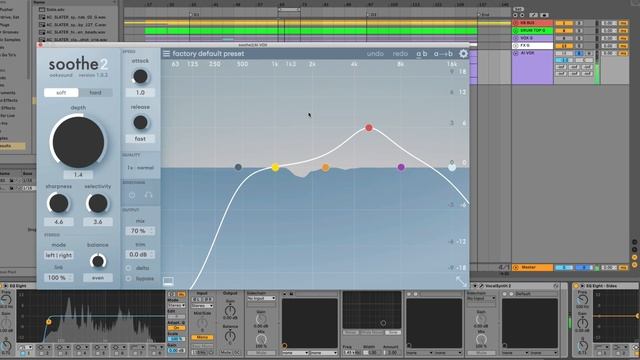Open the VocalSynth 2 No Input dropdown
Viewport: 640px width, 360px height.
[x=480, y=299]
